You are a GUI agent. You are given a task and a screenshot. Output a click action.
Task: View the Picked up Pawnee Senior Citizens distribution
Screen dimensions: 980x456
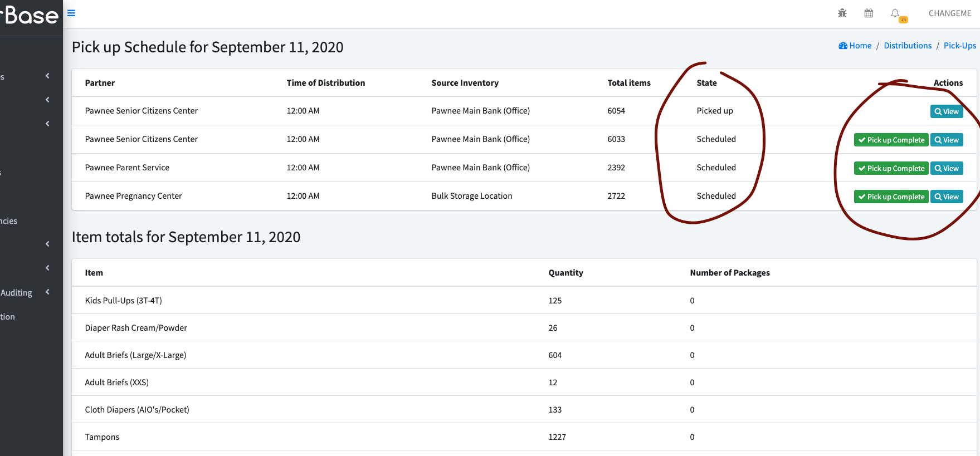pyautogui.click(x=947, y=111)
